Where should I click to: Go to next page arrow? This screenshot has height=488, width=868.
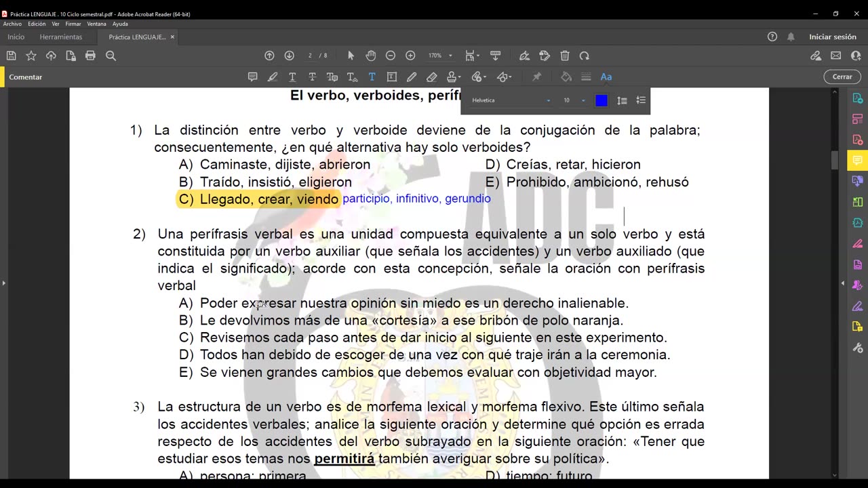[289, 56]
